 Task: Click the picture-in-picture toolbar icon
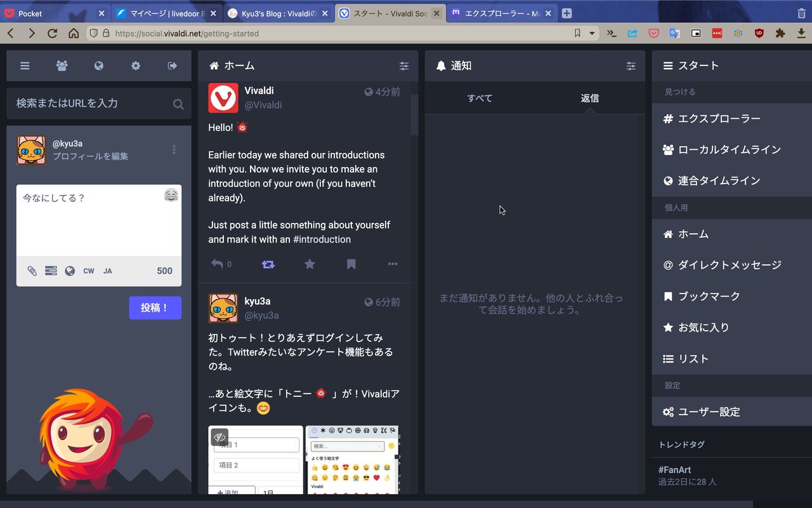click(x=696, y=34)
